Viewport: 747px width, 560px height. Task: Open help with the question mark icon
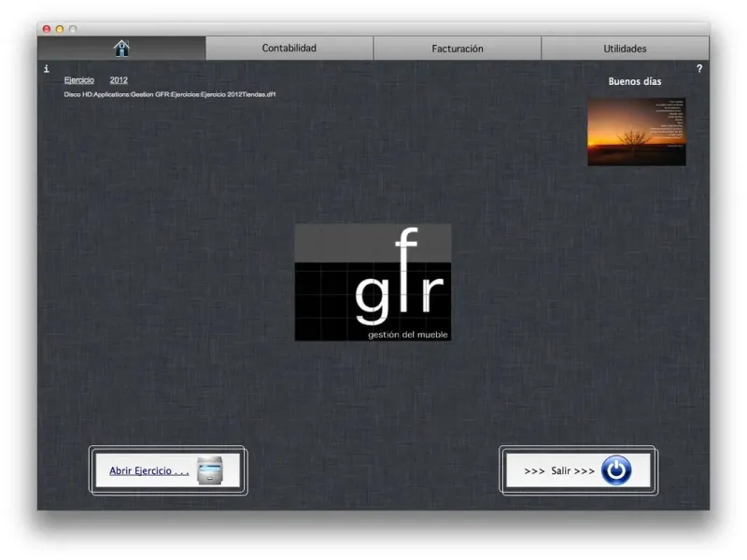click(699, 68)
